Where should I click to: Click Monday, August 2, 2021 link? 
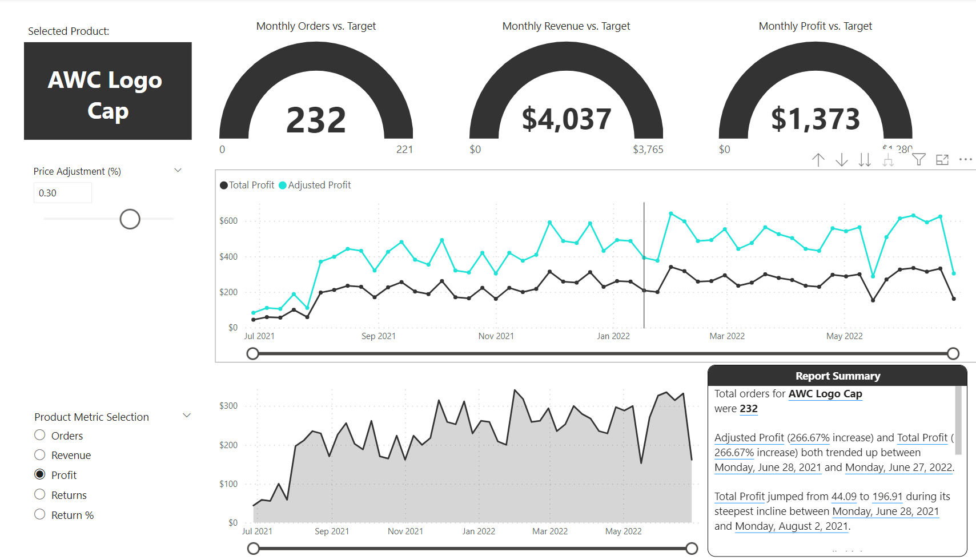pos(792,526)
